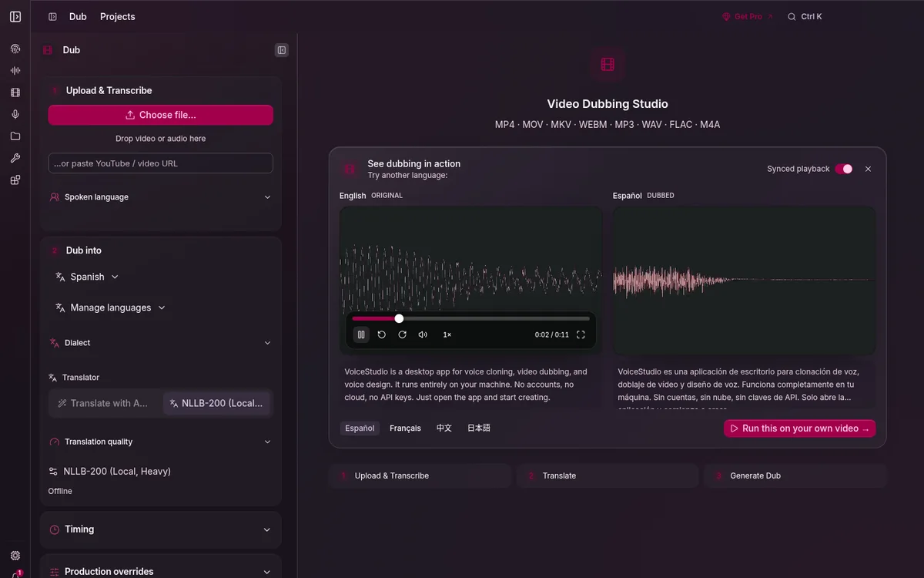Click the unplayed part of video progress bar

point(495,318)
